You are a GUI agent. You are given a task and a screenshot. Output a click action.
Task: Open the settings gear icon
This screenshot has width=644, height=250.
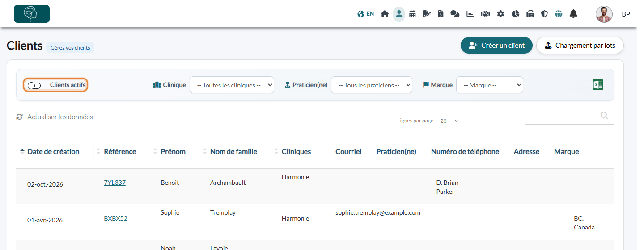click(x=500, y=14)
